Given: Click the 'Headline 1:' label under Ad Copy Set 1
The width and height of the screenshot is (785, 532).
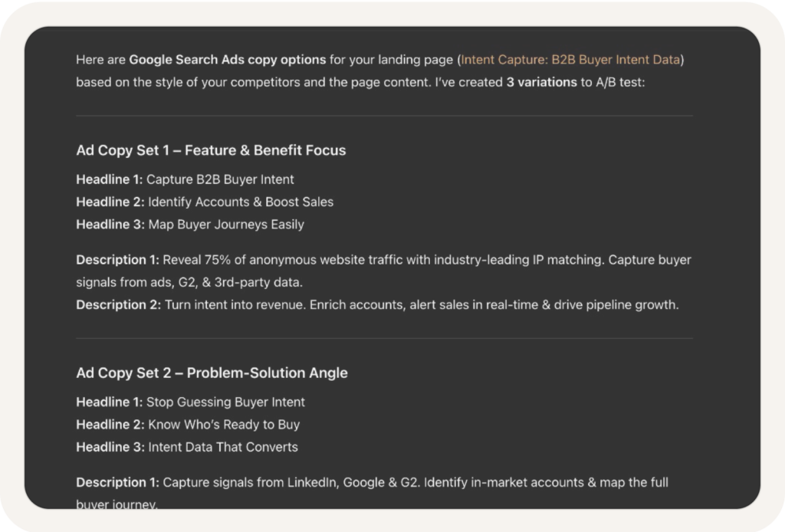Looking at the screenshot, I should pos(109,179).
